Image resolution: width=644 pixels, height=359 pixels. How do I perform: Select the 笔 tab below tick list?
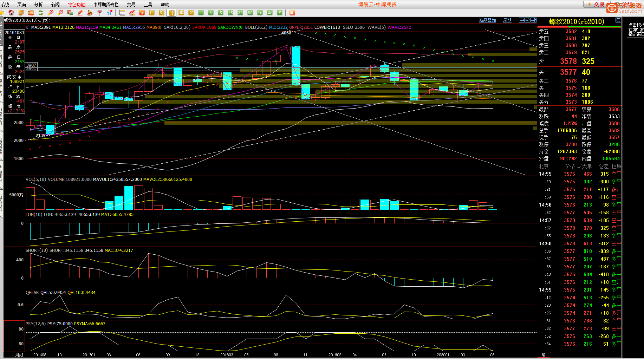point(544,355)
